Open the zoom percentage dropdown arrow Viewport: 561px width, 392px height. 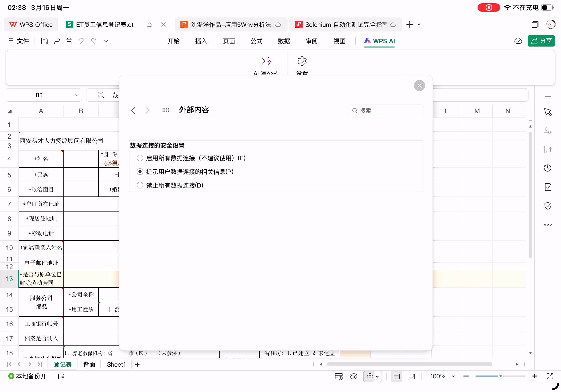(x=453, y=376)
